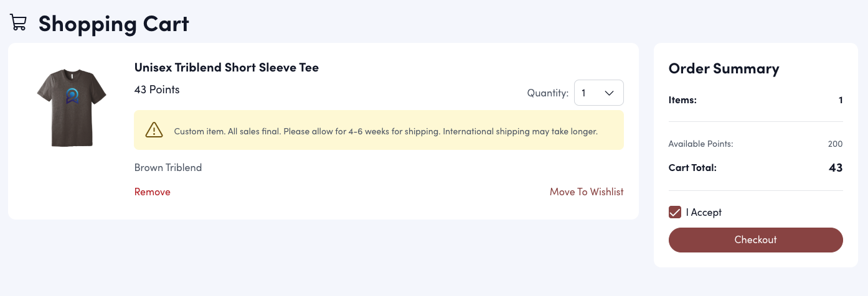868x296 pixels.
Task: Click the Shopping Cart page heading
Action: [x=113, y=24]
